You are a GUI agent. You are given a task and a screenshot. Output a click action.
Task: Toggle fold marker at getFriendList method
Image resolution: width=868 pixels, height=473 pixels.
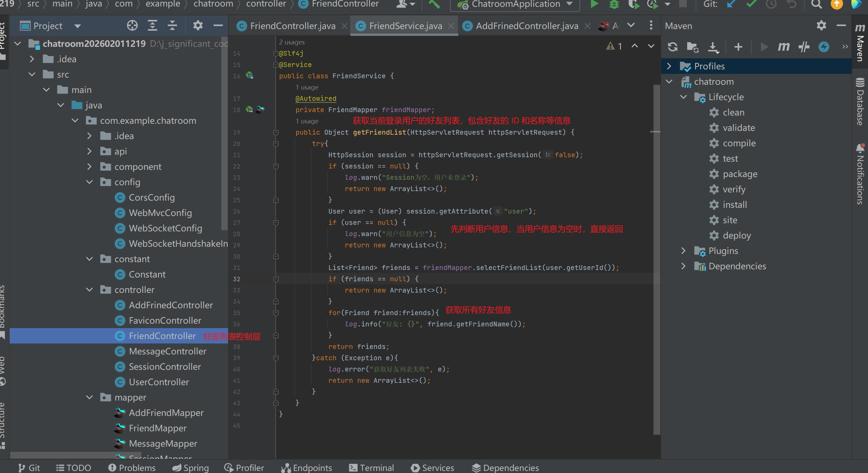(x=276, y=132)
